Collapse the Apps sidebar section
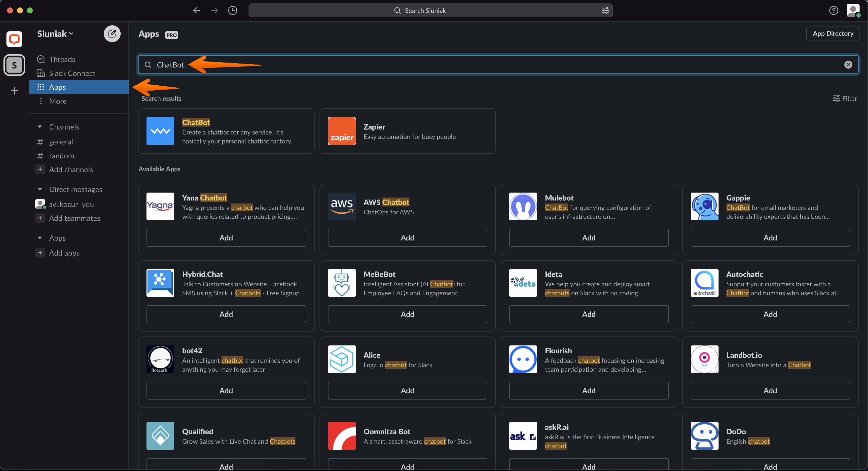This screenshot has width=868, height=471. pyautogui.click(x=40, y=238)
